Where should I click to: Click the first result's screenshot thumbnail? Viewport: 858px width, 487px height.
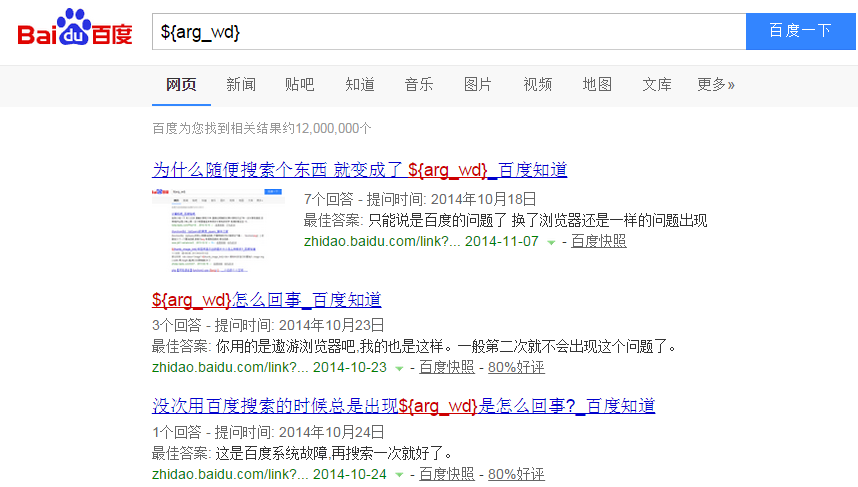(218, 230)
